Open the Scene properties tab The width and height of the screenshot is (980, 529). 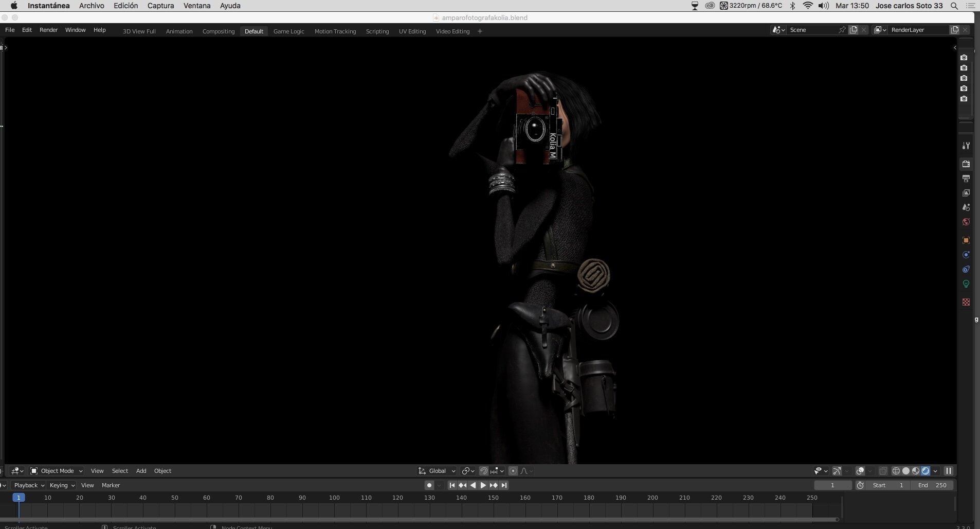(x=966, y=207)
